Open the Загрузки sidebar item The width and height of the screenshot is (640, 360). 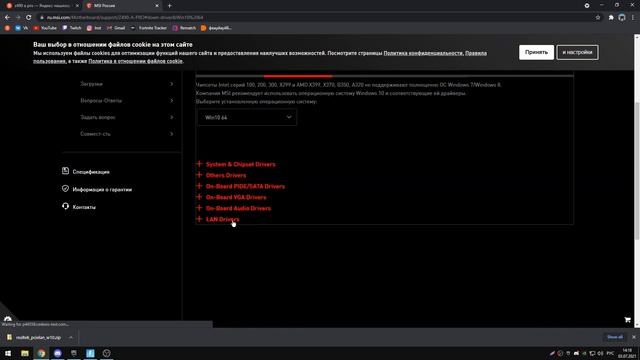click(127, 84)
